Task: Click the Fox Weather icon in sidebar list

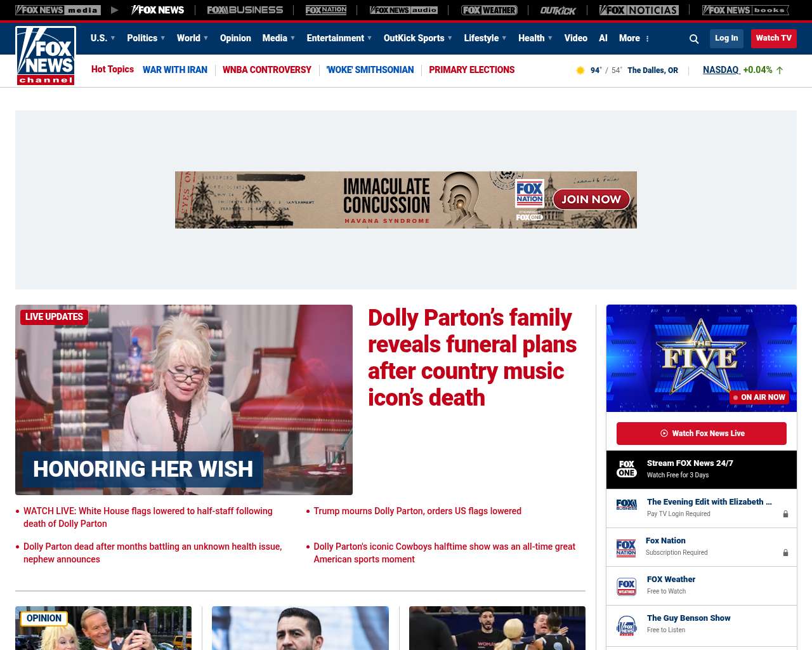Action: (627, 587)
